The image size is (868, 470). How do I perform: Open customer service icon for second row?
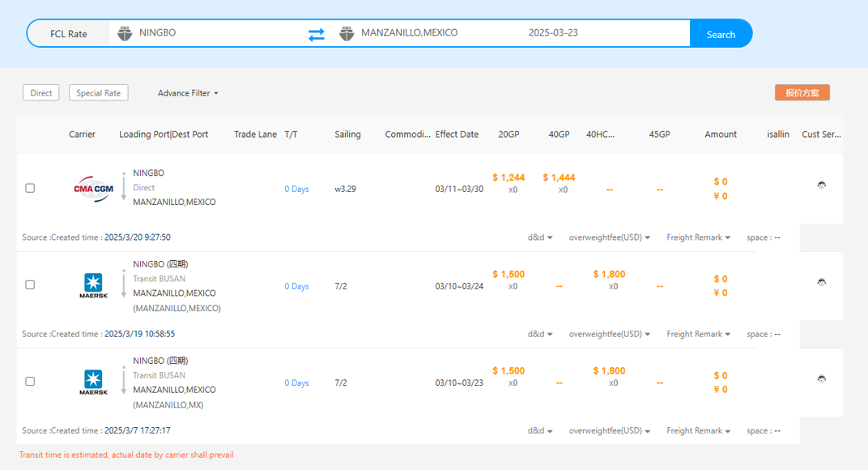822,282
